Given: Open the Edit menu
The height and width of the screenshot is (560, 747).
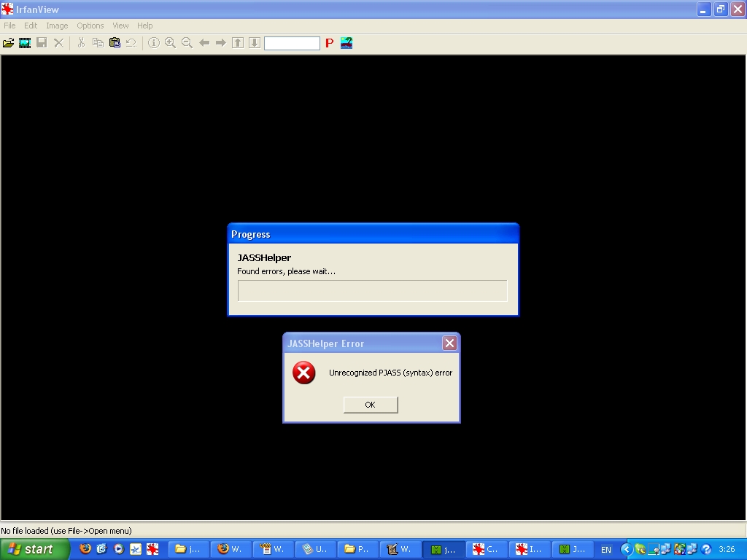Looking at the screenshot, I should coord(31,26).
